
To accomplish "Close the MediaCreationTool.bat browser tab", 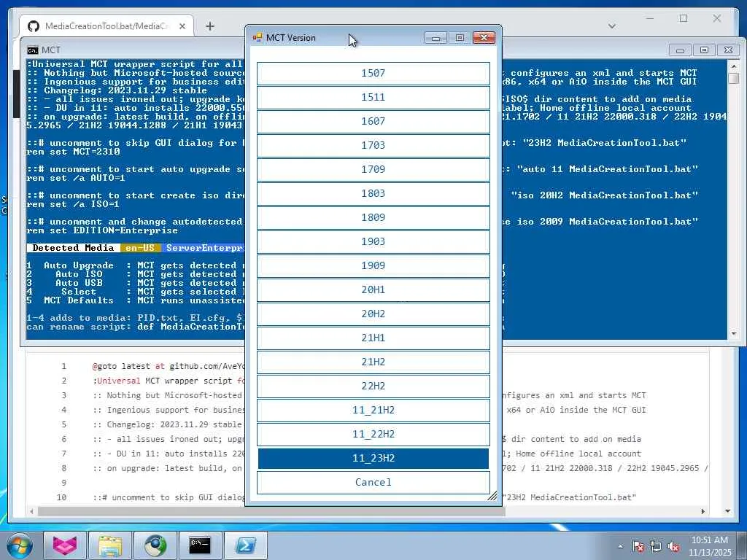I will (182, 27).
